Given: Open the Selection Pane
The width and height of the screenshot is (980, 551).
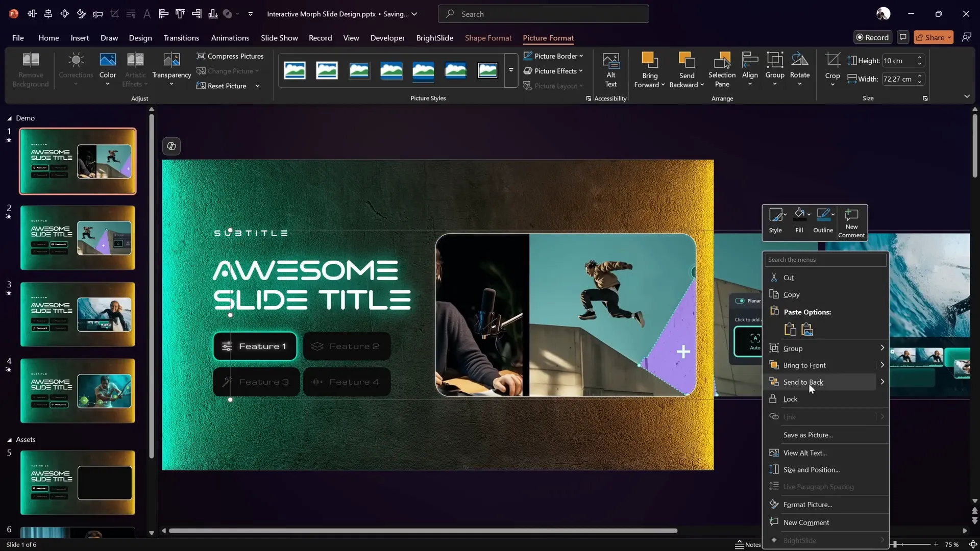Looking at the screenshot, I should pyautogui.click(x=722, y=70).
